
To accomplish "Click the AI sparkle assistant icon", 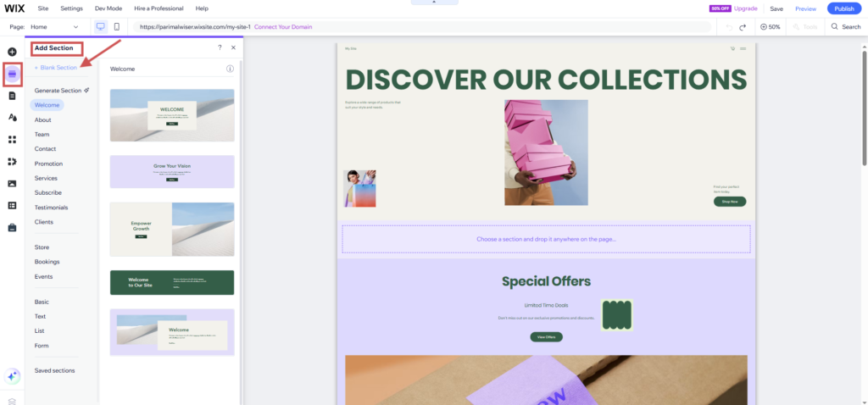I will [12, 376].
